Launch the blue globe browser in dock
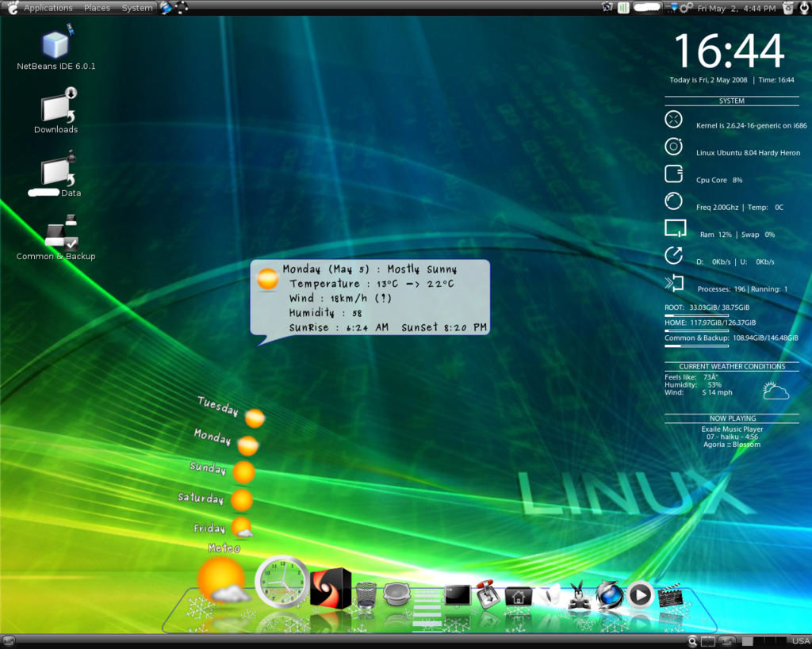812x649 pixels. coord(609,594)
